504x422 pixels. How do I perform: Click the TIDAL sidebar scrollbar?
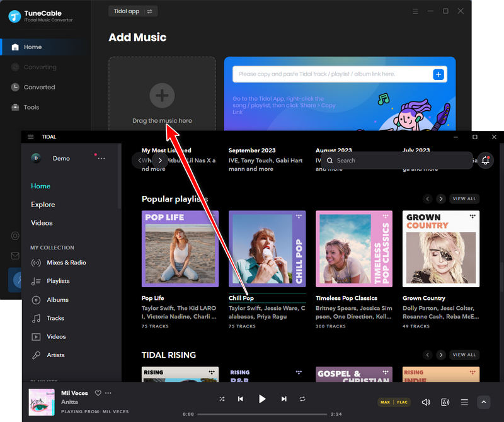[x=119, y=176]
